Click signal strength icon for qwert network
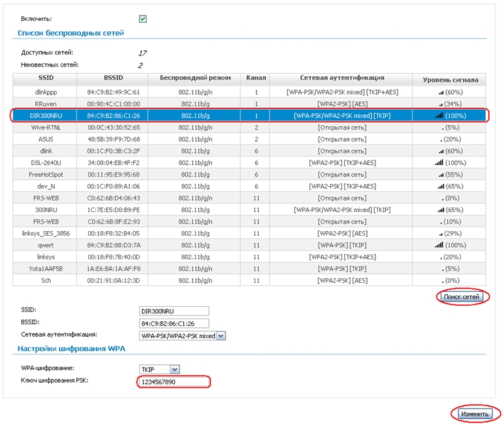Image resolution: width=504 pixels, height=425 pixels. [x=439, y=245]
